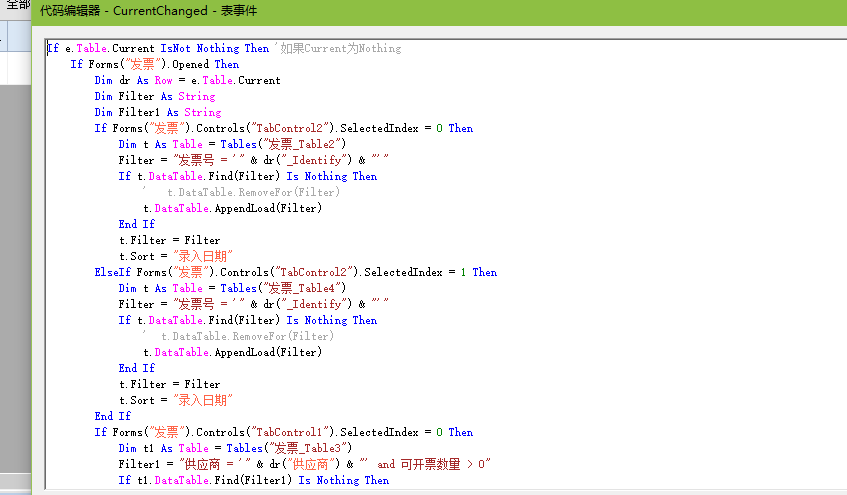Click the line If t1.DataTable.Find(Filter1) Is Nothing Then
The height and width of the screenshot is (495, 847).
pos(254,480)
